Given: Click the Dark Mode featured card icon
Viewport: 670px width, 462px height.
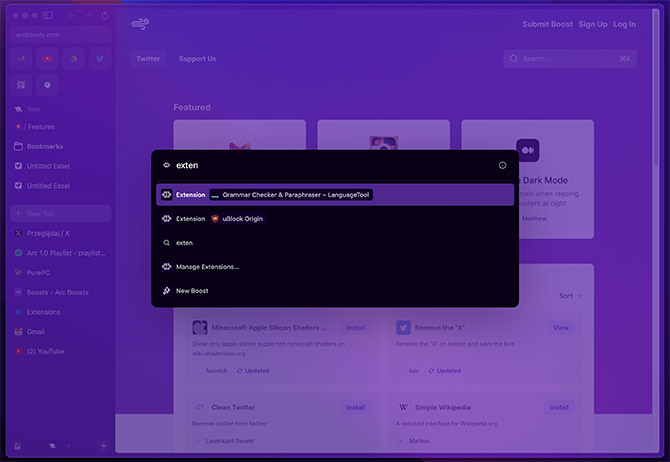Looking at the screenshot, I should click(527, 150).
